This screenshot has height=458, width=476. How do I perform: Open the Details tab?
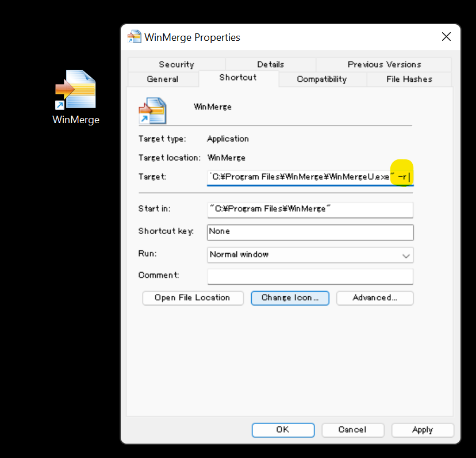(x=271, y=64)
